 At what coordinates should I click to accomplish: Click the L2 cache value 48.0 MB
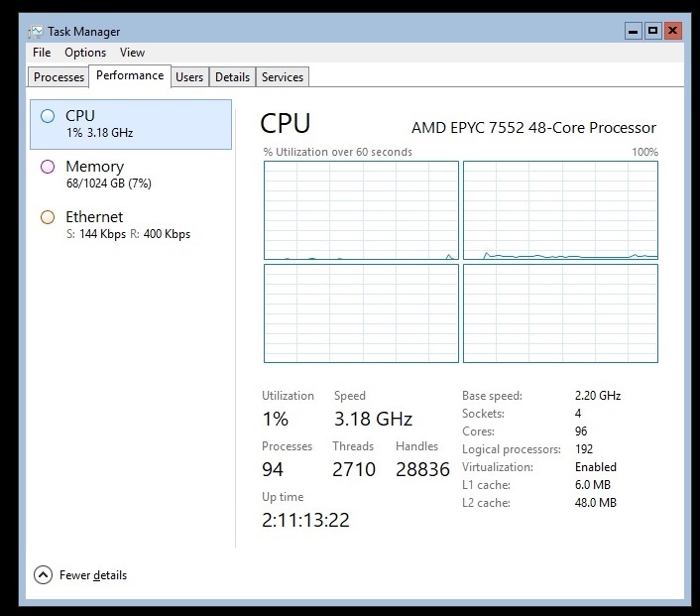tap(596, 503)
